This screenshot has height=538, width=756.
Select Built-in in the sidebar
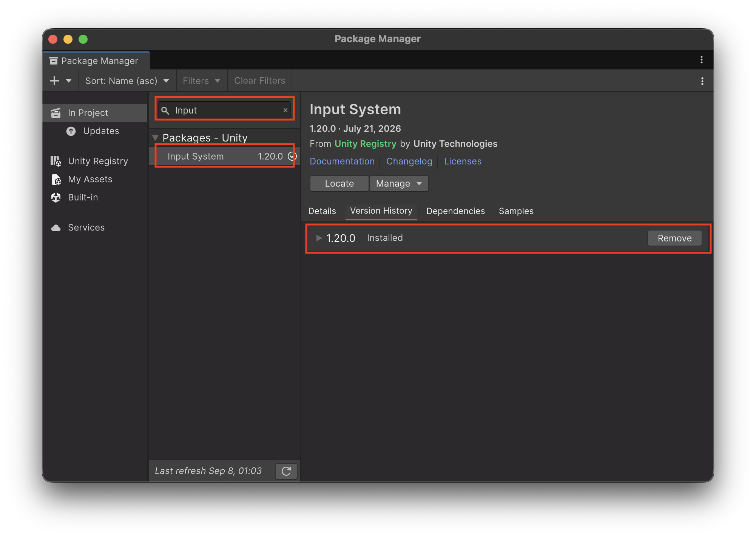[x=95, y=197]
